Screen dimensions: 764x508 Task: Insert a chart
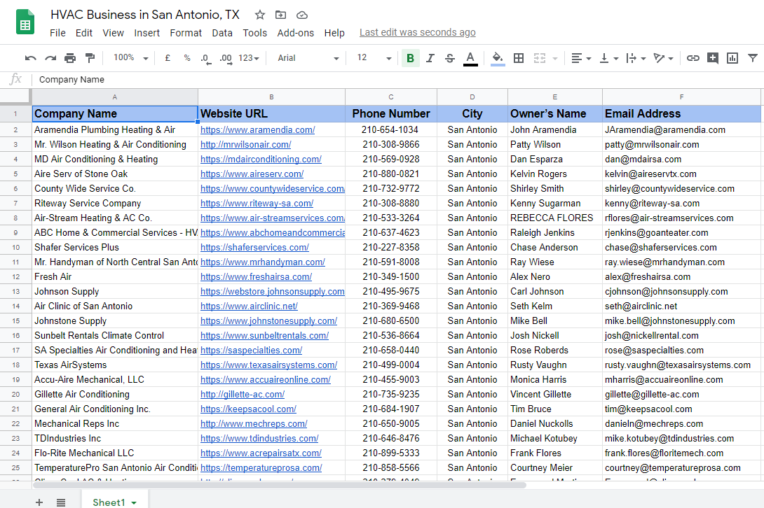click(x=732, y=58)
